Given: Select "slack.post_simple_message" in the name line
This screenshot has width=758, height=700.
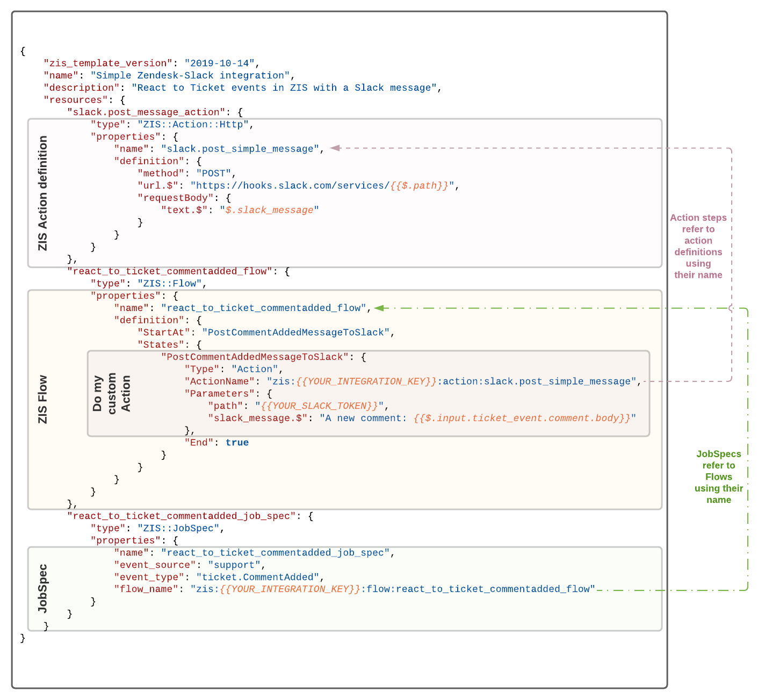Looking at the screenshot, I should [240, 149].
